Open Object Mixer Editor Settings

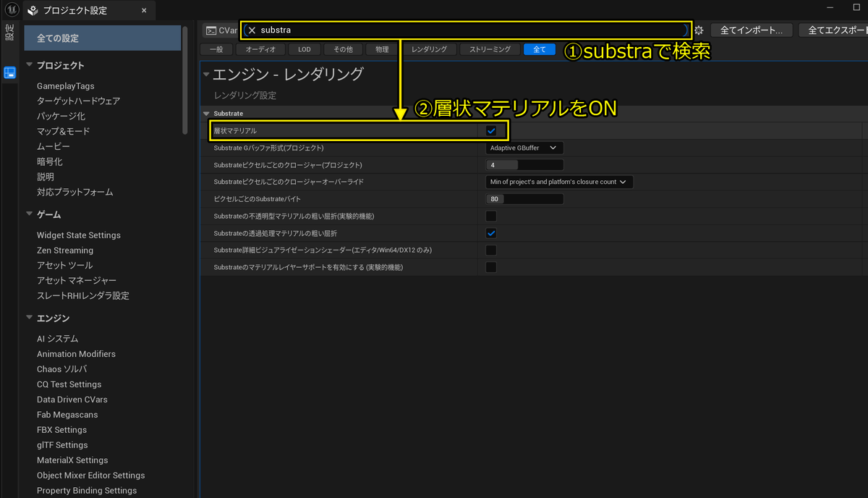pos(91,476)
